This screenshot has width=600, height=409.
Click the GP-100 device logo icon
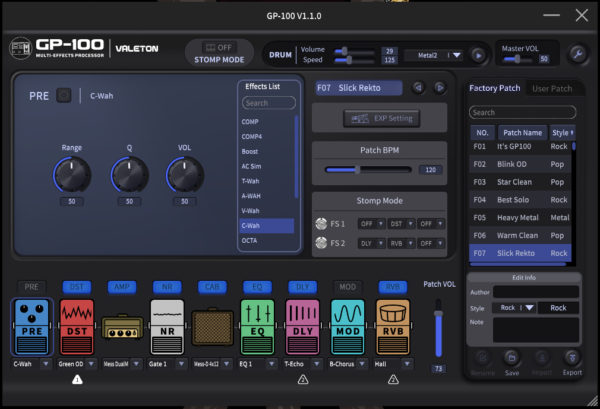[20, 49]
